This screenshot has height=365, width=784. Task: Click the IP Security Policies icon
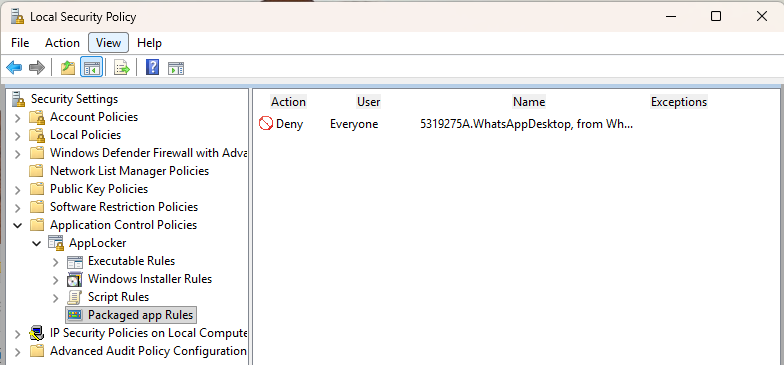pyautogui.click(x=37, y=333)
